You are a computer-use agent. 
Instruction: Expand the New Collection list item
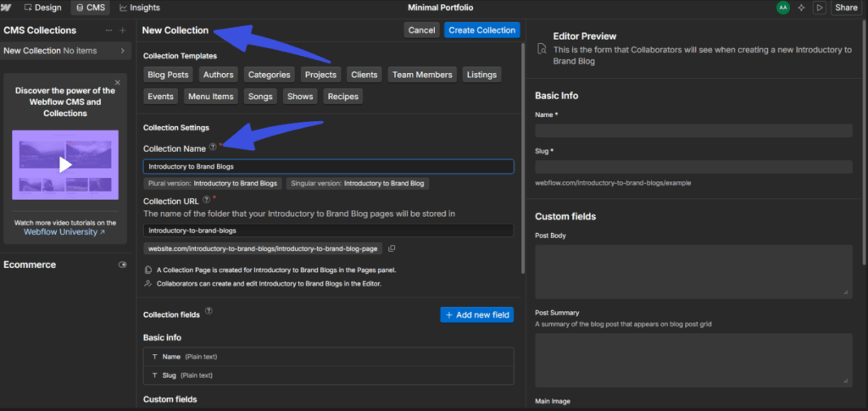65,50
